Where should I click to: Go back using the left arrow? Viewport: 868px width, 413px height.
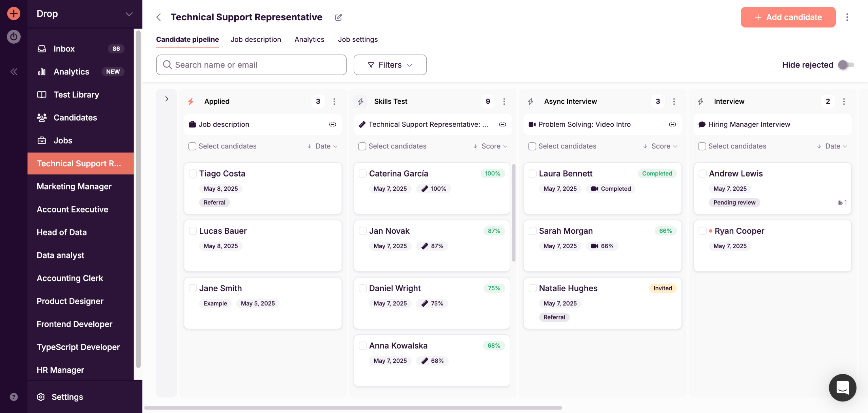pyautogui.click(x=159, y=17)
